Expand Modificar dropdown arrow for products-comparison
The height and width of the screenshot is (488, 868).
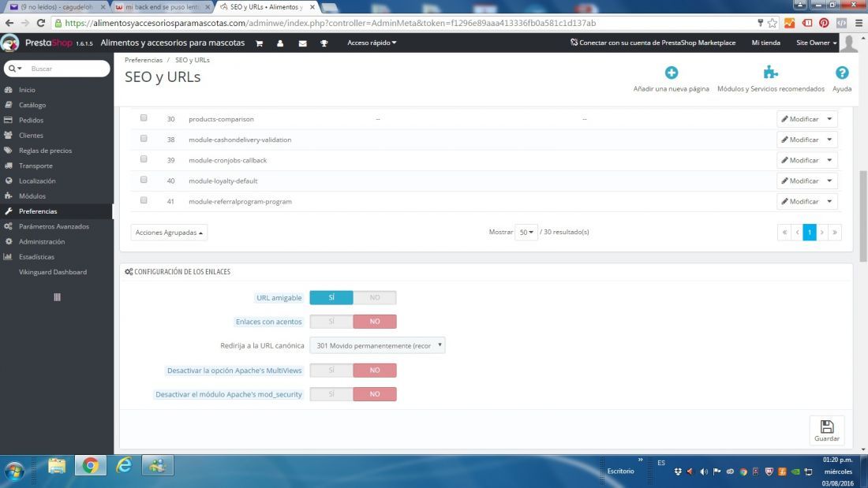[829, 119]
